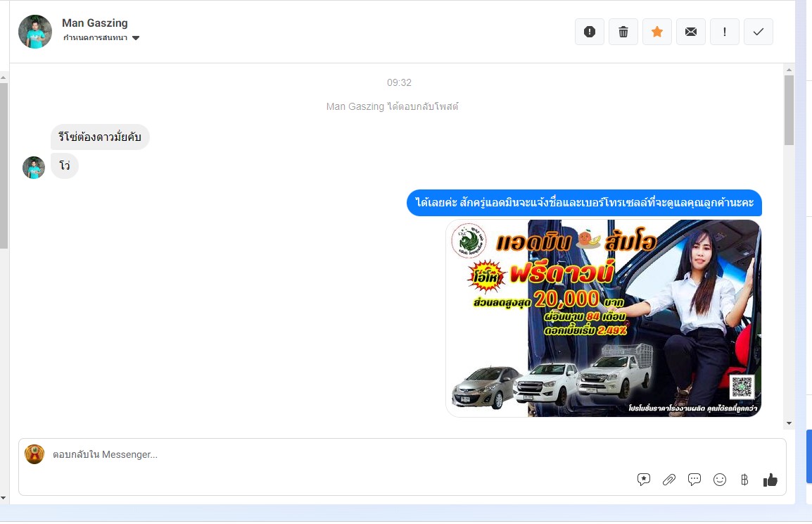Open the speech bubble icon in composer

(694, 480)
